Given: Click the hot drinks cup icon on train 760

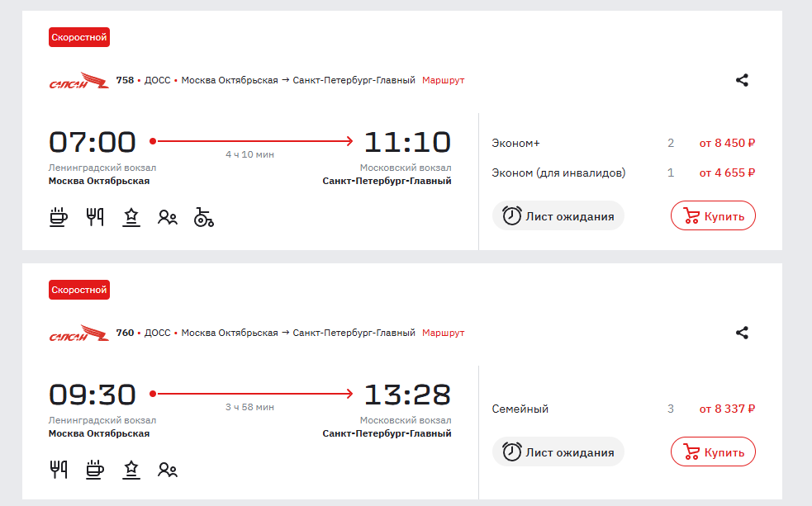Looking at the screenshot, I should coord(95,470).
